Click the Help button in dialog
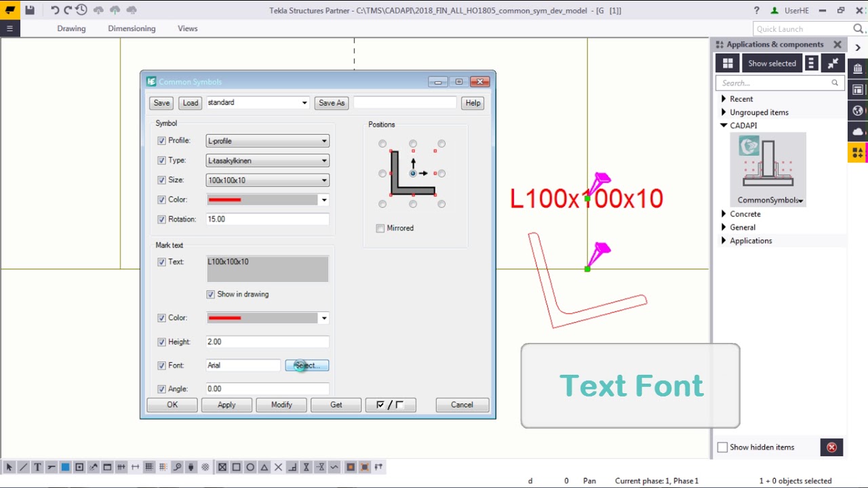Image resolution: width=868 pixels, height=488 pixels. (473, 103)
